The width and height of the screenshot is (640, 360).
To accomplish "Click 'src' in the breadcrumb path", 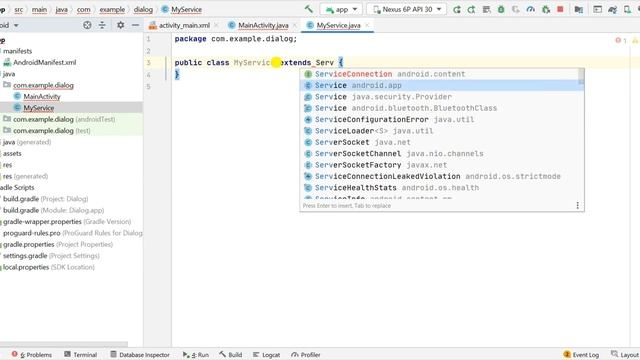I will coord(19,9).
